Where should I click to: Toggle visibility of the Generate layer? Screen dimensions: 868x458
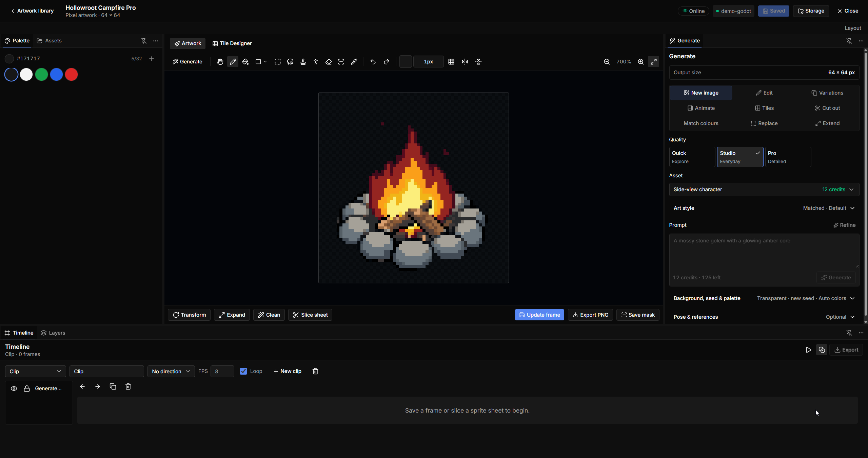coord(14,389)
